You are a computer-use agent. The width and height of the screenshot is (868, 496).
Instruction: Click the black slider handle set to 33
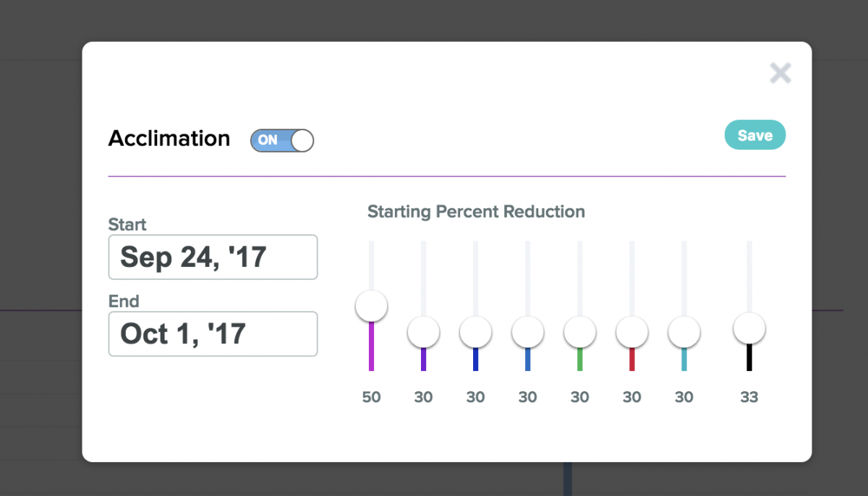coord(749,328)
